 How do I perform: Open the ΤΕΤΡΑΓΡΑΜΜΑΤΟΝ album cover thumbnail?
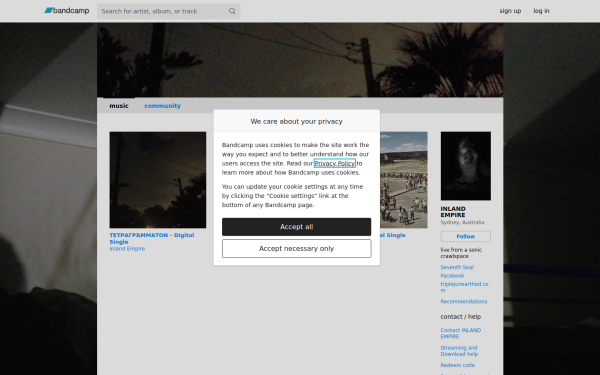coord(158,180)
